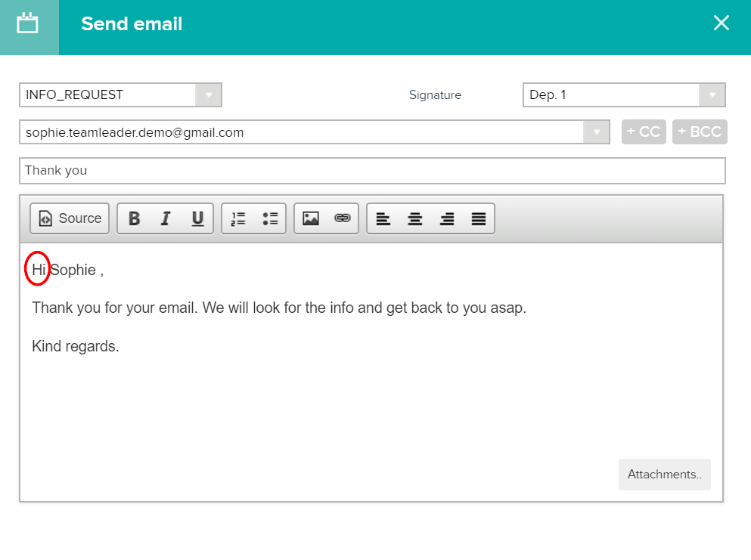Expand the Dep. 1 signature dropdown
This screenshot has height=560, width=751.
712,94
